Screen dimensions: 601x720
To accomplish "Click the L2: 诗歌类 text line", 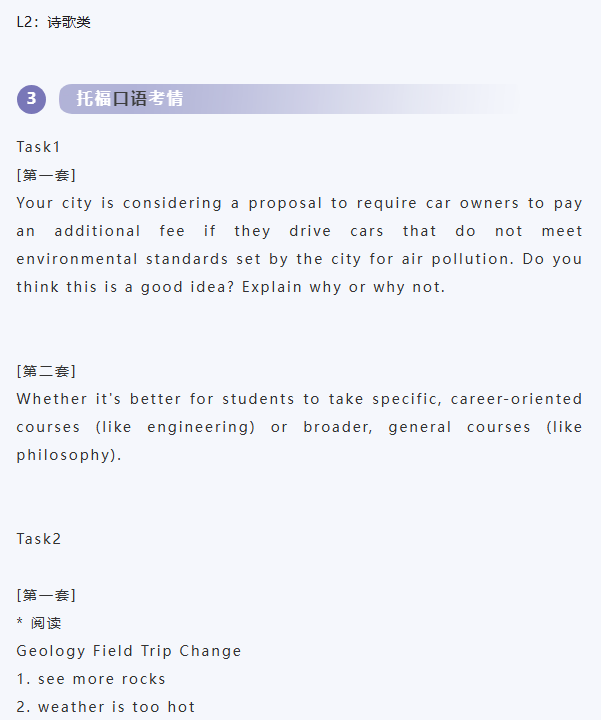I will 53,21.
